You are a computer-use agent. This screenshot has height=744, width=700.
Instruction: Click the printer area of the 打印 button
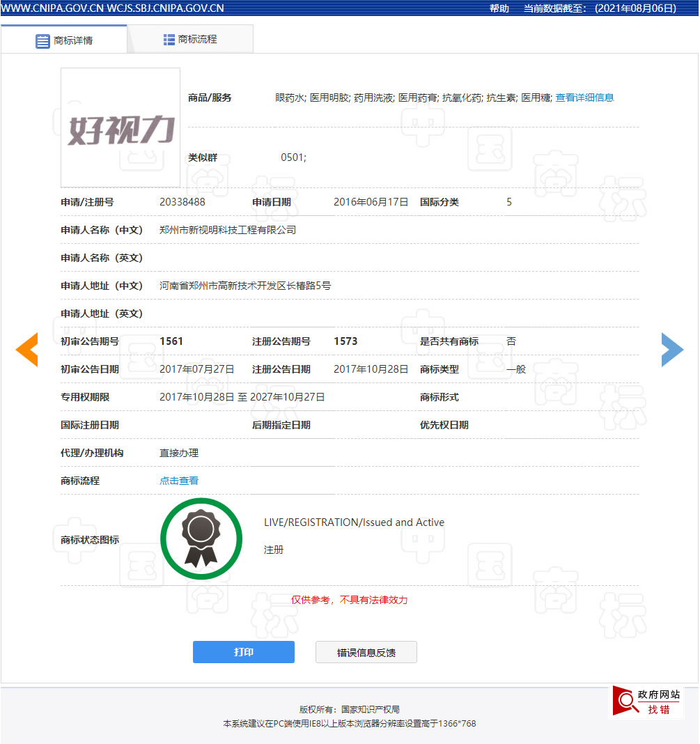243,651
